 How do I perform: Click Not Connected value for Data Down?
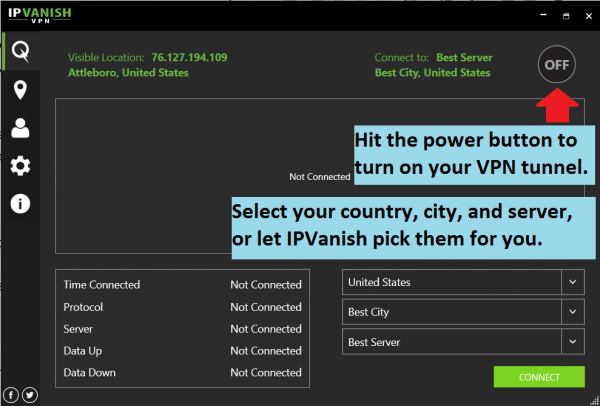(x=266, y=373)
